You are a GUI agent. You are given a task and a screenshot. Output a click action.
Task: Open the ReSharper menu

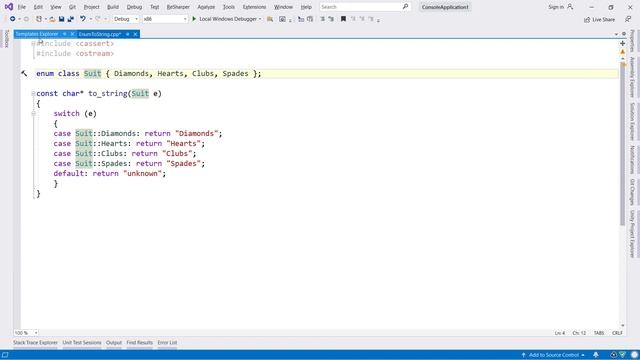pyautogui.click(x=178, y=7)
